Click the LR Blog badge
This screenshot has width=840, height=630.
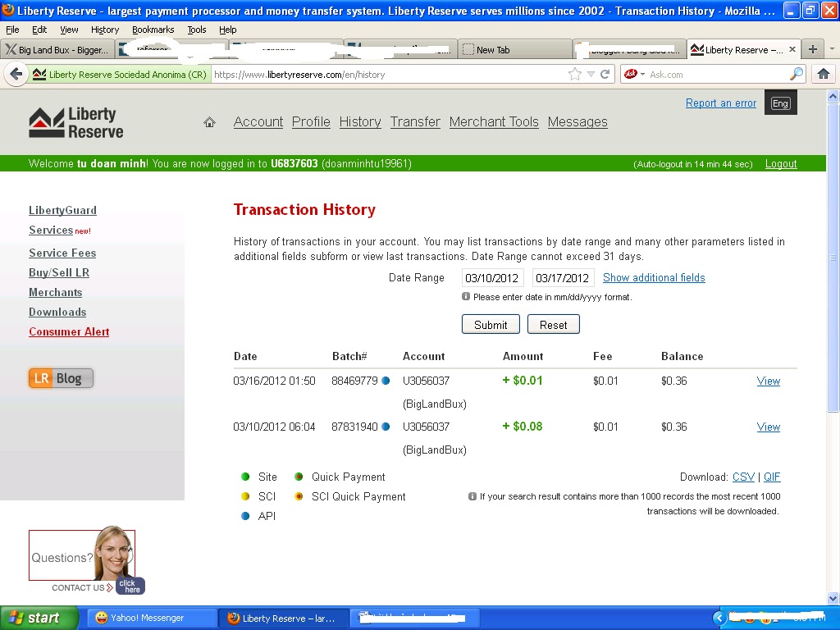click(61, 378)
